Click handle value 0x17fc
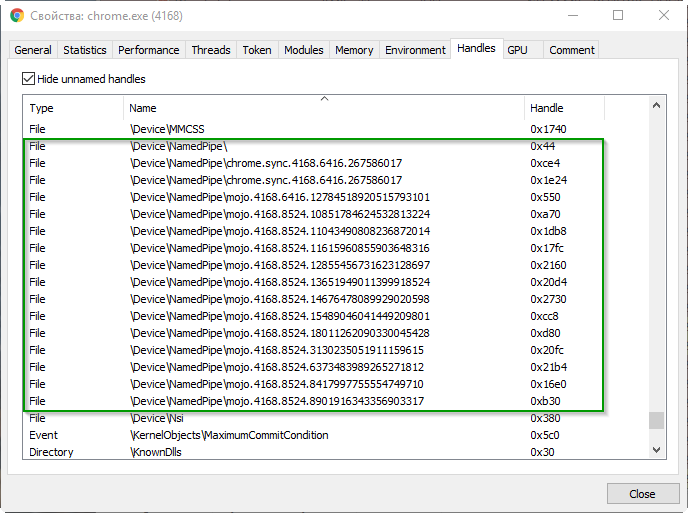Image resolution: width=688 pixels, height=513 pixels. [x=547, y=248]
